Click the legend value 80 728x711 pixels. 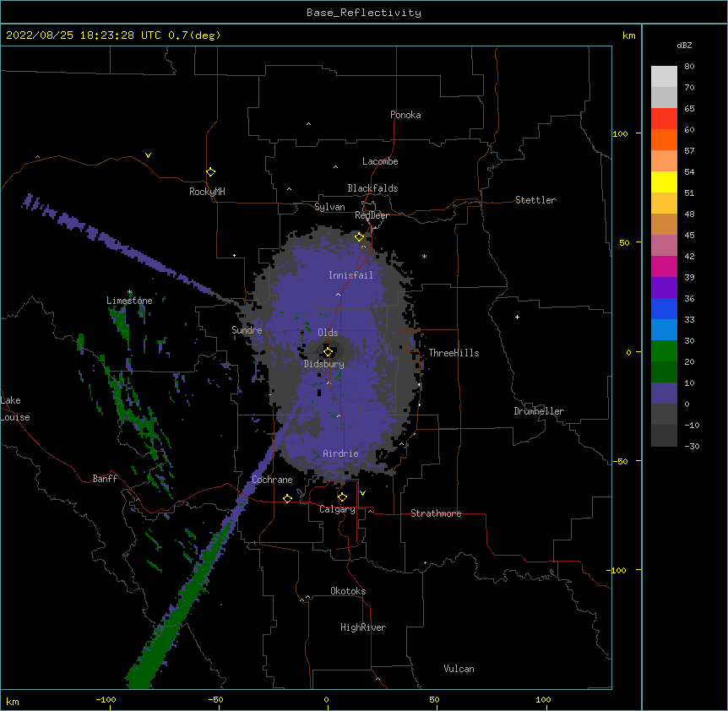(689, 67)
